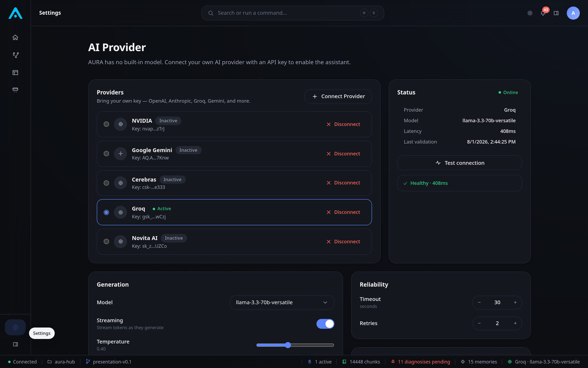Open the layout panel icon in the sidebar

[x=16, y=73]
